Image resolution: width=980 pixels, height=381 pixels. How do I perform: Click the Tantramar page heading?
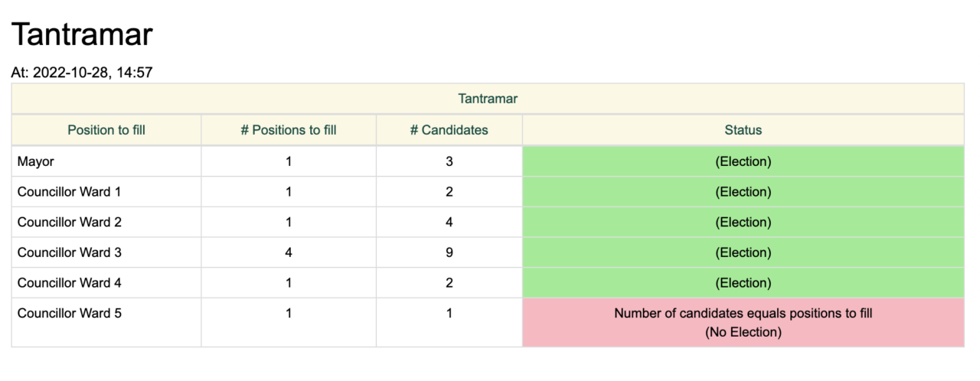point(82,35)
